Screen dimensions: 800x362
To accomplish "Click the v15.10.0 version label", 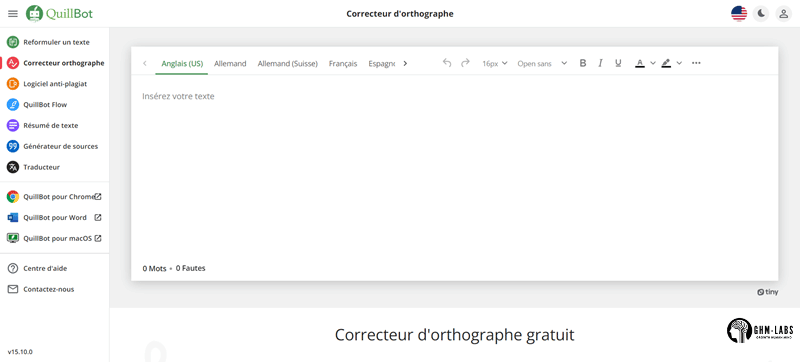I will pos(20,352).
